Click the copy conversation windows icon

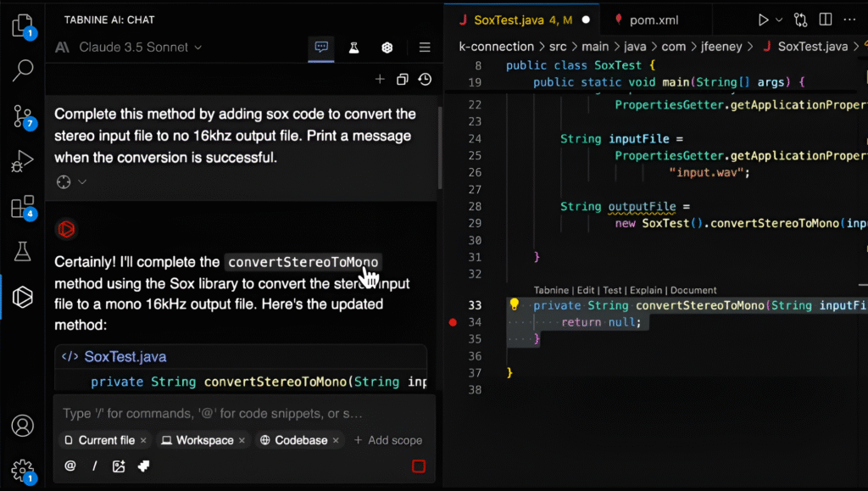(403, 80)
